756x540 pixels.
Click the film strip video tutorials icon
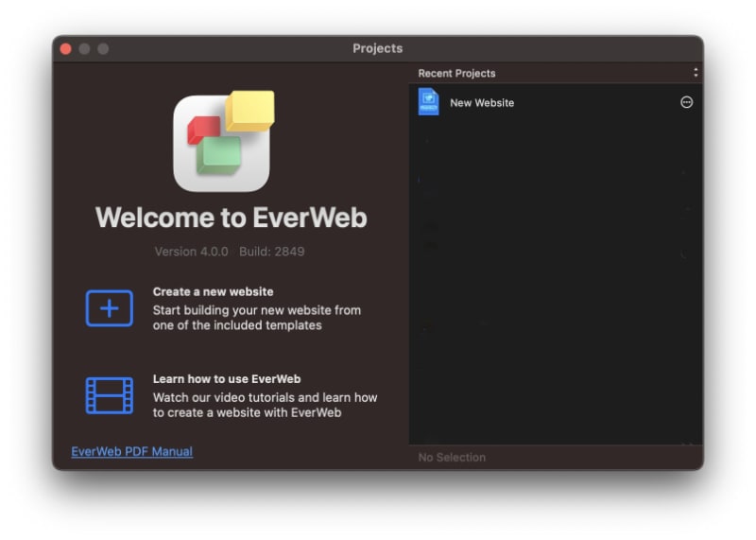coord(110,395)
